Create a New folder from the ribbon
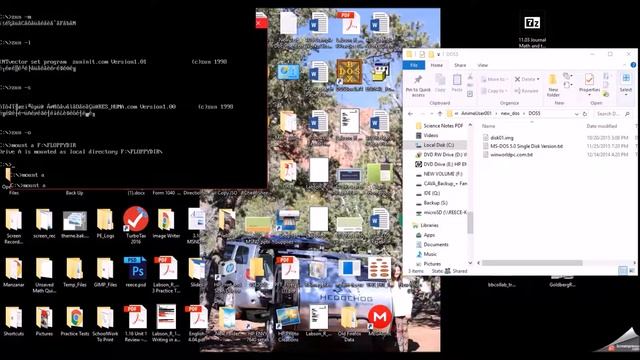This screenshot has height=360, width=640. 553,85
